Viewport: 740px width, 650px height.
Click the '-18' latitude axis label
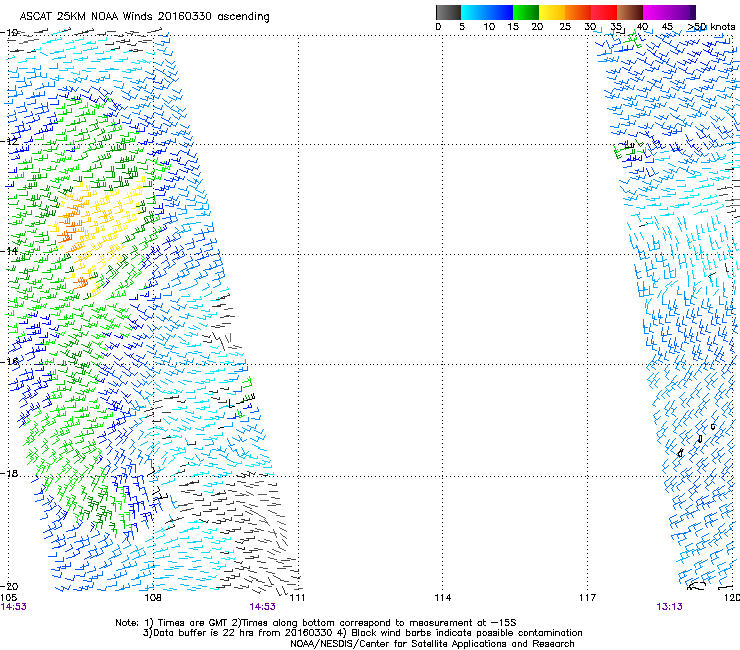9,473
